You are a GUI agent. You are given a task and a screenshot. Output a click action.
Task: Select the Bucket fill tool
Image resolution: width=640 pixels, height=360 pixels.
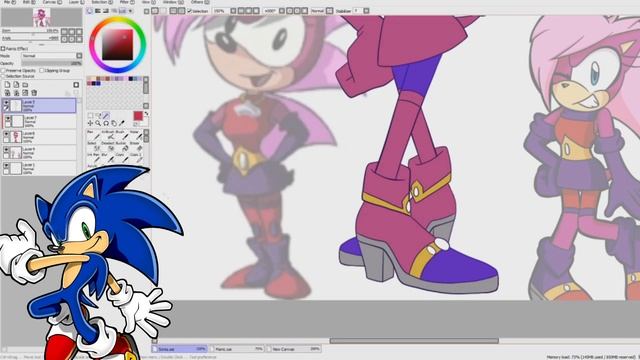click(x=122, y=147)
